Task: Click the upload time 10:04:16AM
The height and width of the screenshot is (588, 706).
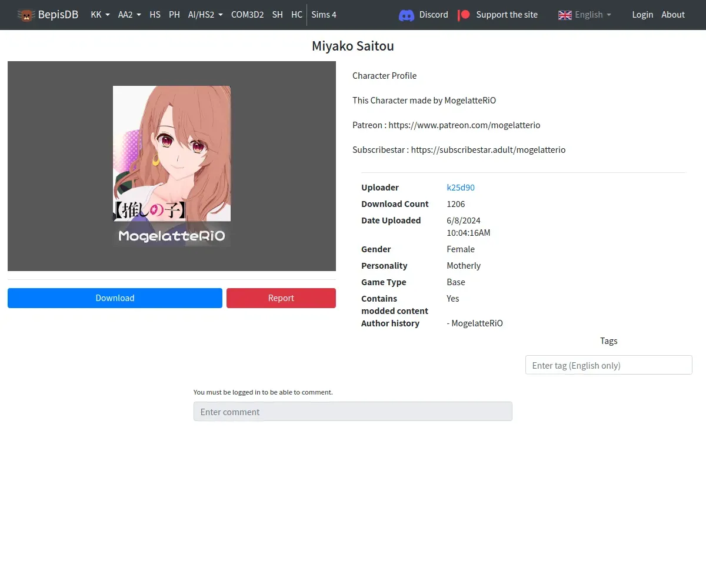Action: [468, 233]
